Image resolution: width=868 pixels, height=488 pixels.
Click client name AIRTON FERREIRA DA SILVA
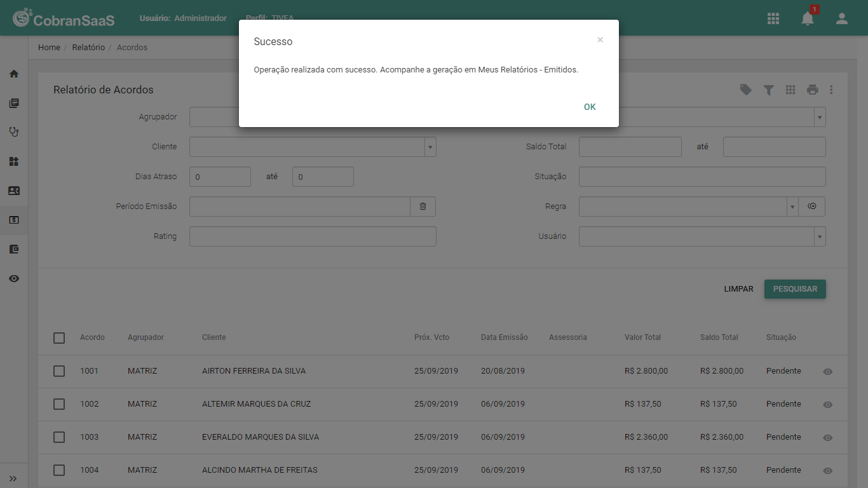(x=254, y=371)
